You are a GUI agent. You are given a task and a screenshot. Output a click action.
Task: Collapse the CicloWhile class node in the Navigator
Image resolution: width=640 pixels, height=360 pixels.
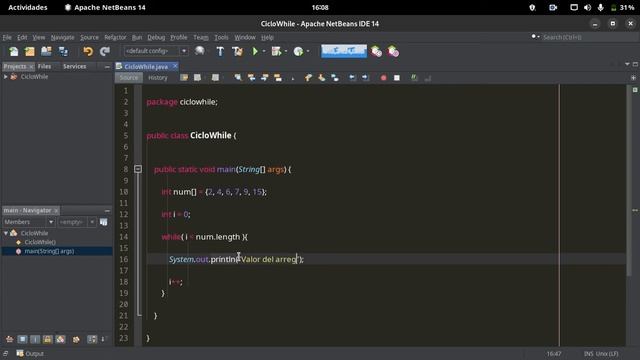[6, 233]
